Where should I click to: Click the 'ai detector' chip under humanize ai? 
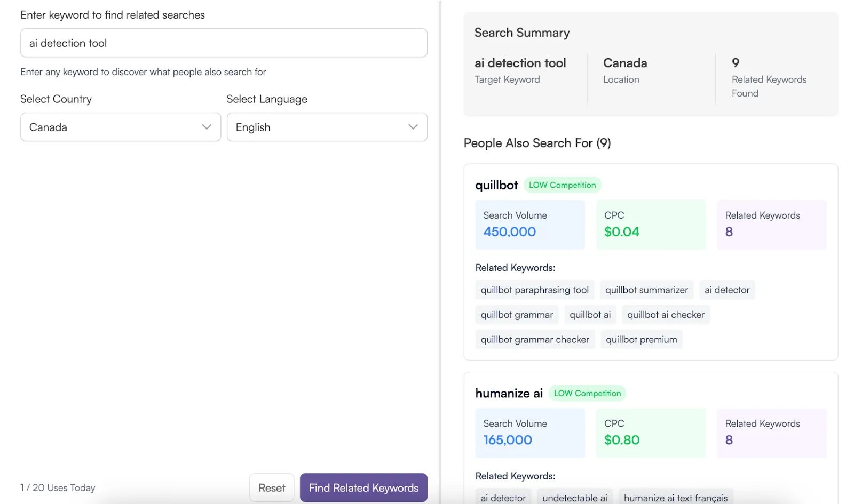pos(503,498)
